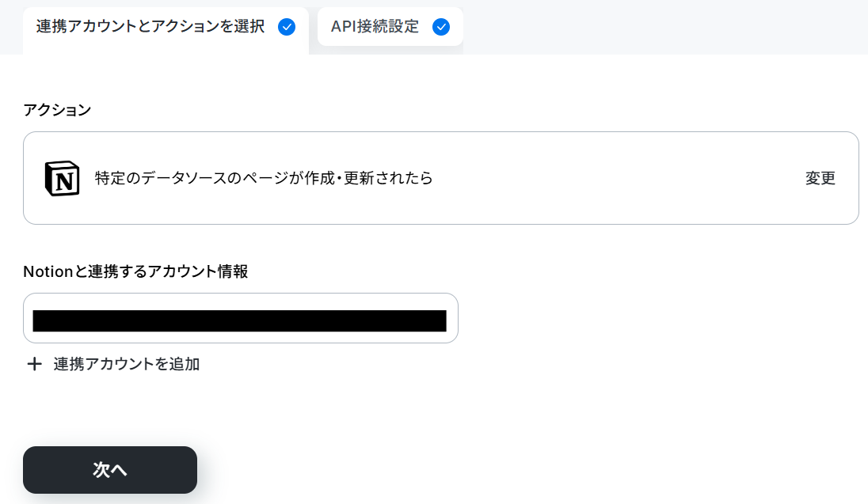868x504 pixels.
Task: Click blue checkmark beside 連携アカウントとアクションを選択
Action: [x=286, y=27]
